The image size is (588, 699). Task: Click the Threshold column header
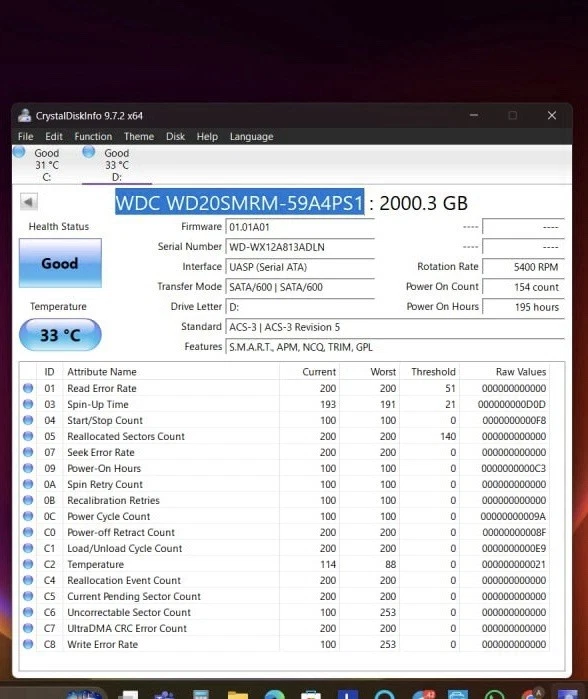429,372
